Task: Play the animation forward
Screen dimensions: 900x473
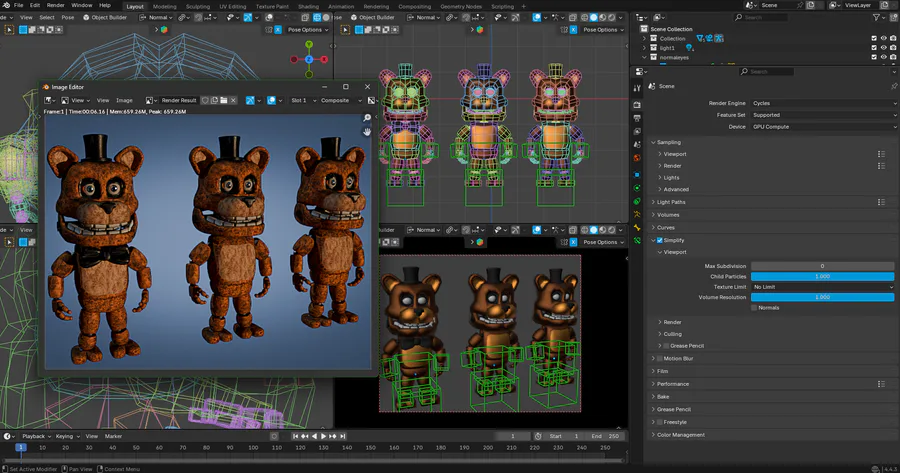Action: pyautogui.click(x=323, y=436)
